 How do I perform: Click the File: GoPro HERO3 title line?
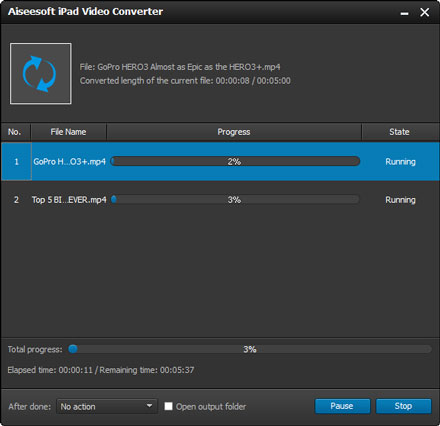[180, 67]
